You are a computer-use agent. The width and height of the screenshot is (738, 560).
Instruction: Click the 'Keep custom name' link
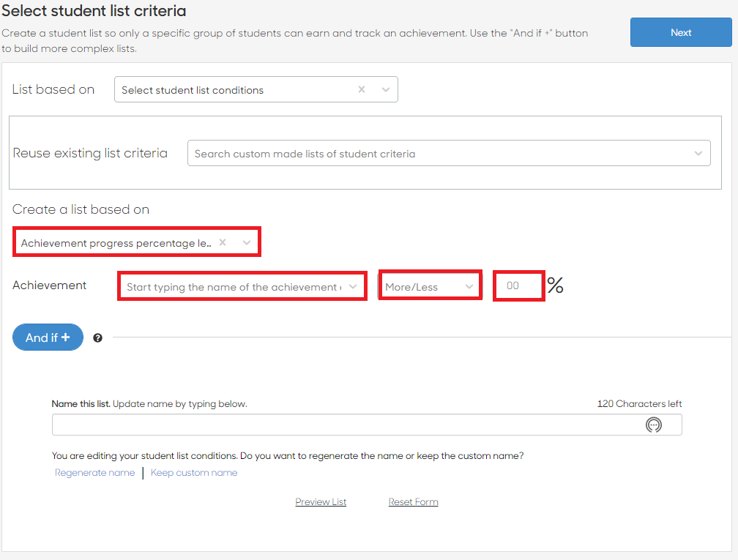(x=194, y=472)
